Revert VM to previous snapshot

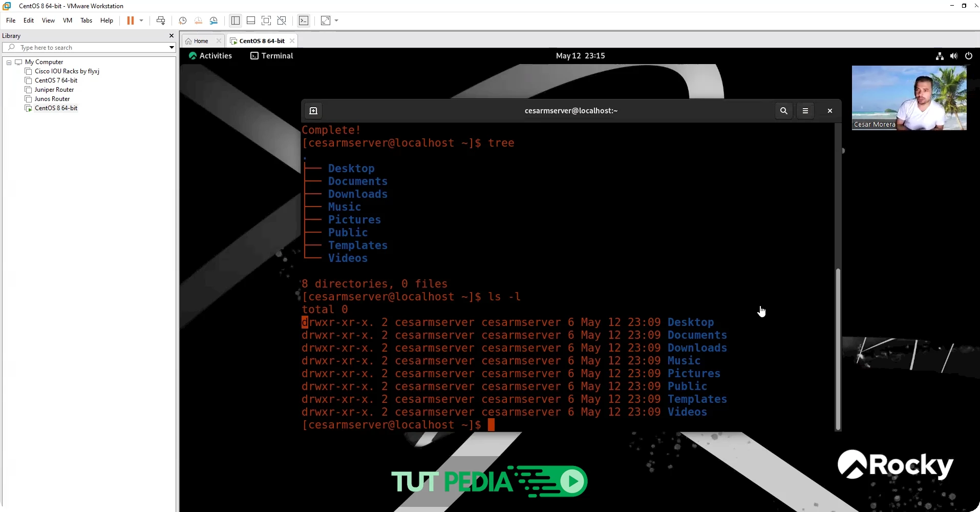tap(198, 21)
